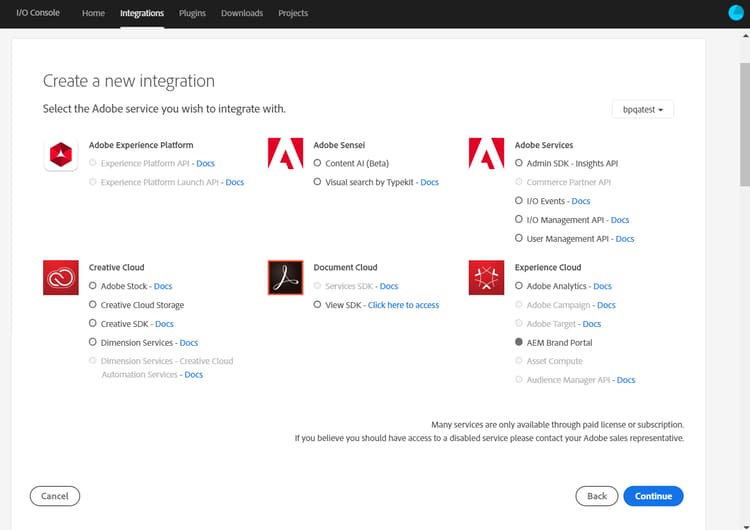Select the Adobe Stock radio option
The image size is (750, 530).
93,286
